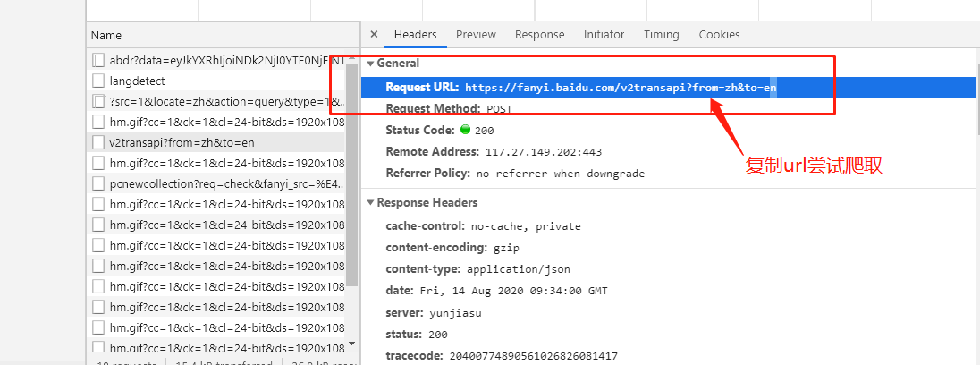This screenshot has height=365, width=980.
Task: Click the Request Method POST line
Action: pyautogui.click(x=449, y=109)
